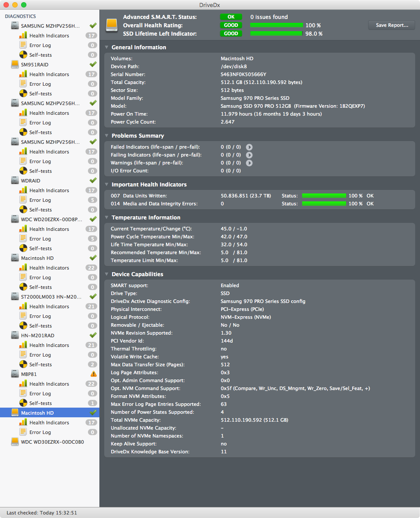The height and width of the screenshot is (518, 420).
Task: Click the arrow next to Warnings count
Action: (249, 163)
